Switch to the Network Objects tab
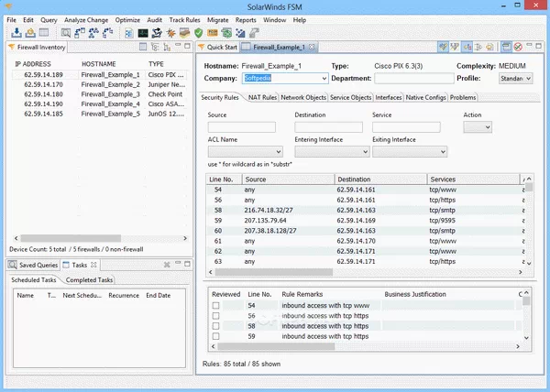The image size is (550, 392). click(x=303, y=97)
